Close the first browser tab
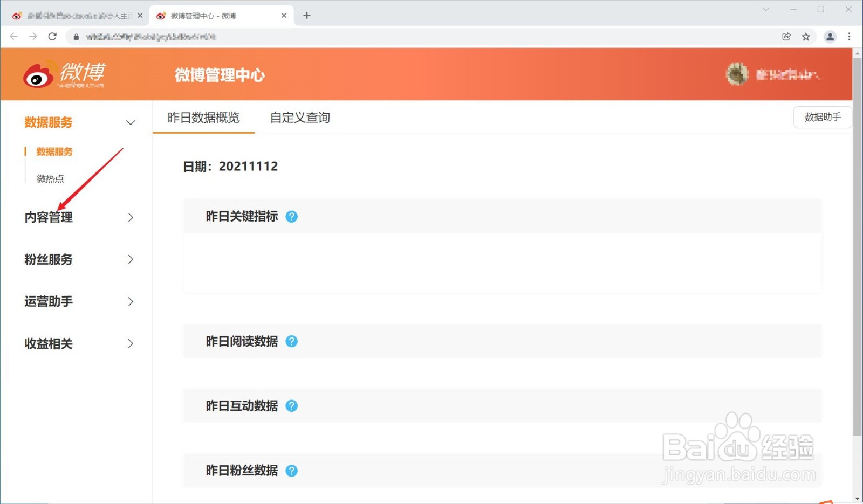The width and height of the screenshot is (863, 504). pyautogui.click(x=140, y=16)
